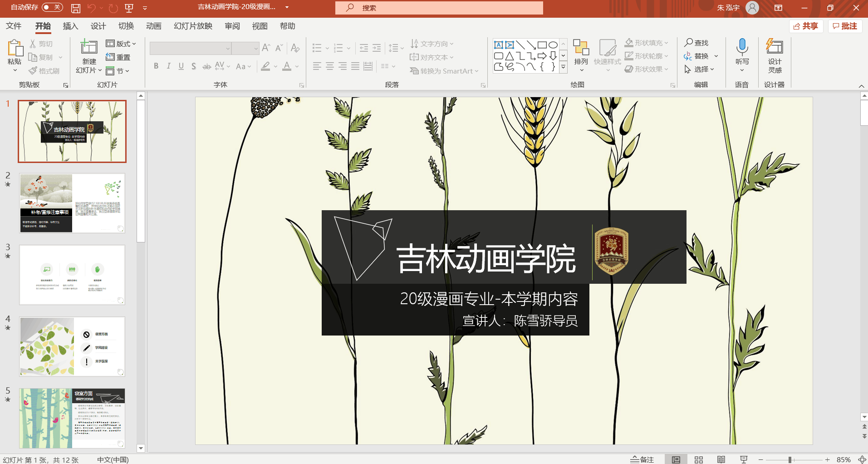This screenshot has height=464, width=868.
Task: Switch to Design (设计) tab
Action: 98,26
